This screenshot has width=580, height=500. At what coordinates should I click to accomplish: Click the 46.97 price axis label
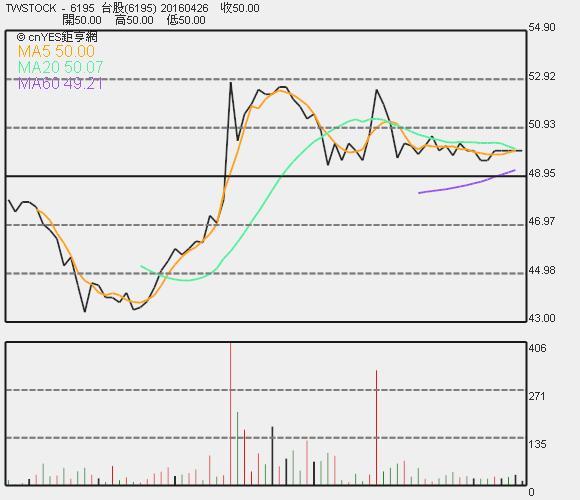click(x=542, y=221)
